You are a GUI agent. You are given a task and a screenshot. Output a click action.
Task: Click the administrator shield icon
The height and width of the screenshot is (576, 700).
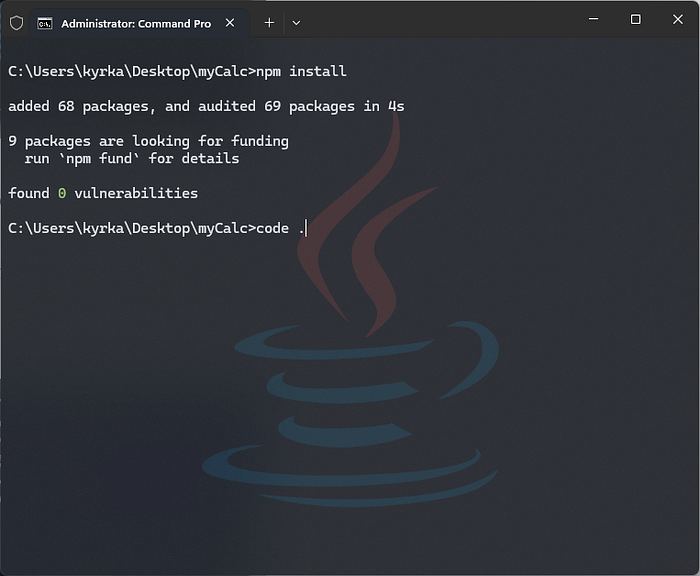pos(17,23)
